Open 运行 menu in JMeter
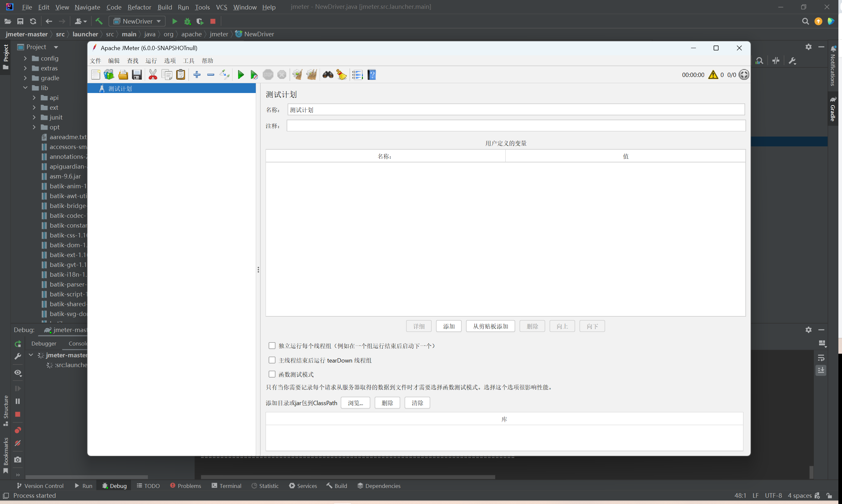Image resolution: width=842 pixels, height=504 pixels. tap(151, 60)
